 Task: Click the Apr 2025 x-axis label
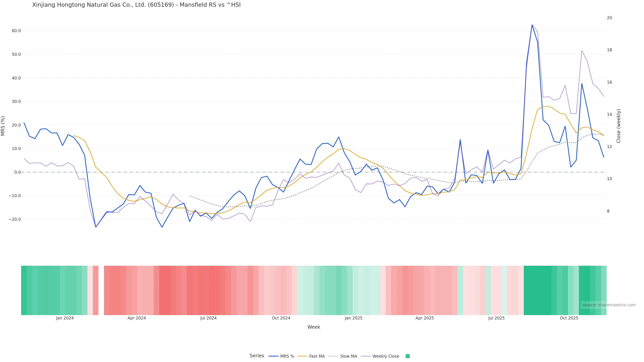pyautogui.click(x=424, y=318)
